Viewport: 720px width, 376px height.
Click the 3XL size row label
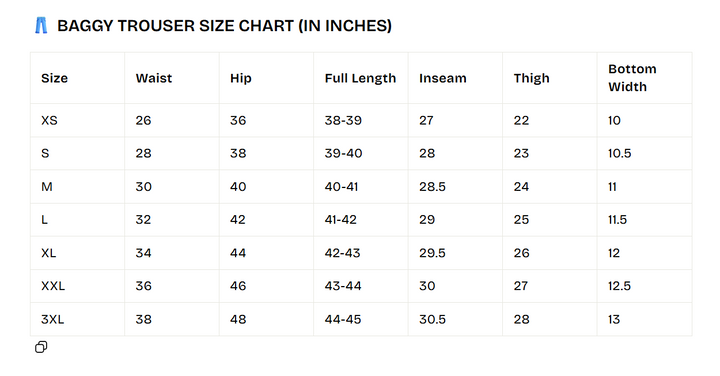(x=52, y=319)
